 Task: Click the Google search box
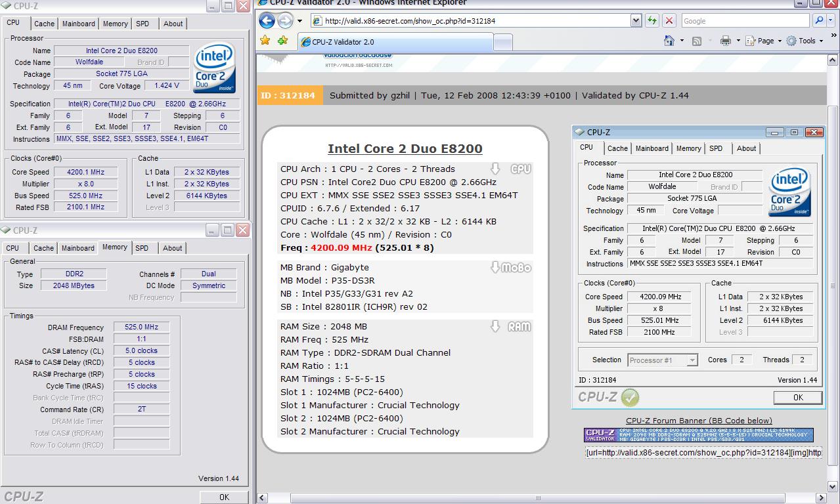pos(746,21)
